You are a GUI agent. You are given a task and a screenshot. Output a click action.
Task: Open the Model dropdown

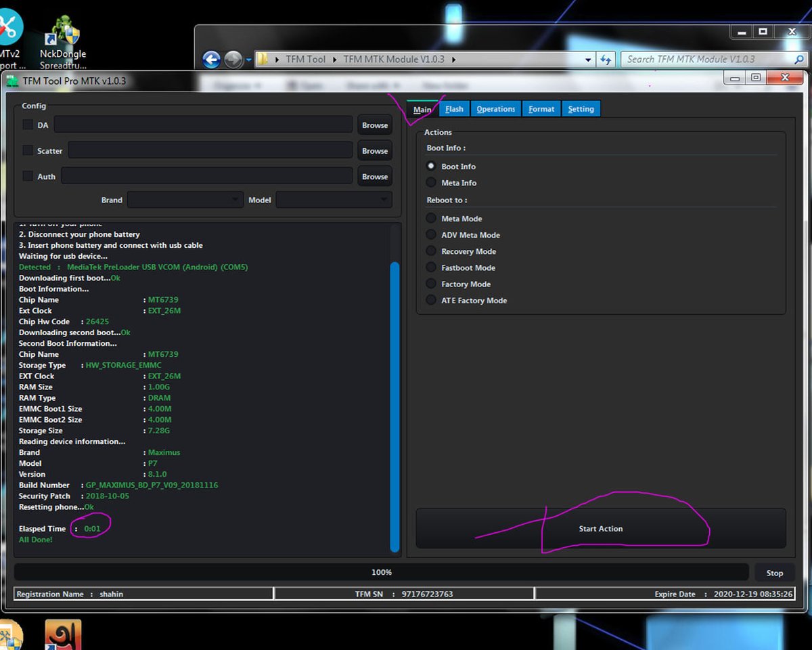[334, 200]
